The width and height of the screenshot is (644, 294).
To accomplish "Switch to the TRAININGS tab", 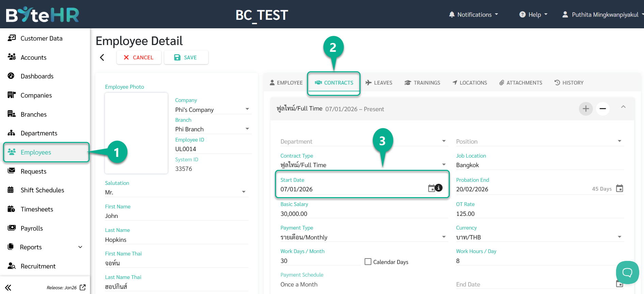I will point(423,83).
